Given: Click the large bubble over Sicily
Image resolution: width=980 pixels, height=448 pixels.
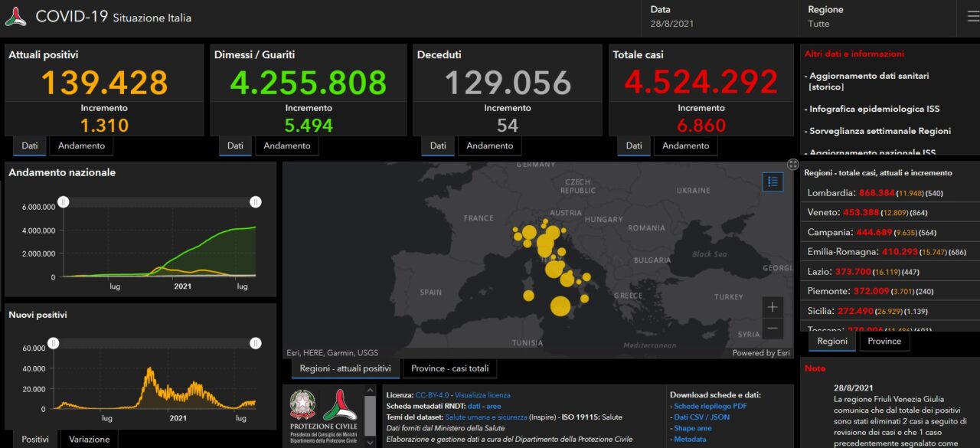Looking at the screenshot, I should click(x=560, y=306).
